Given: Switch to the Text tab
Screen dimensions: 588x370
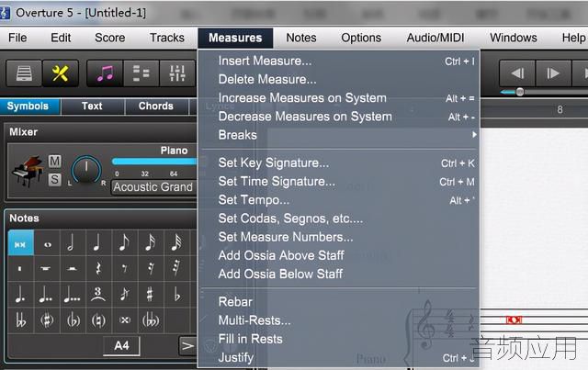Looking at the screenshot, I should pyautogui.click(x=92, y=107).
